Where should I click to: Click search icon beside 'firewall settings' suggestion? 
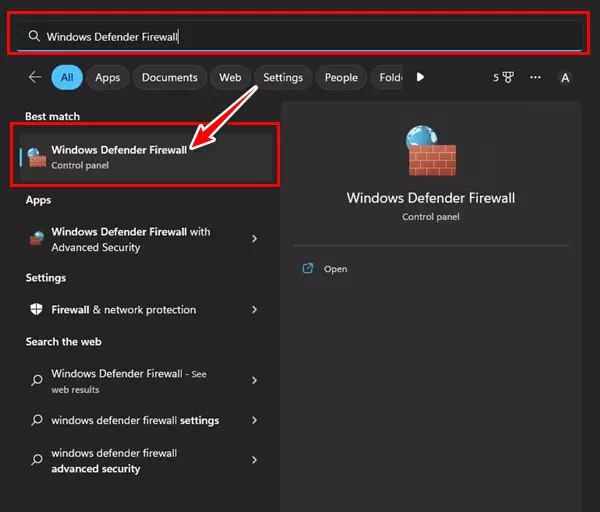37,420
